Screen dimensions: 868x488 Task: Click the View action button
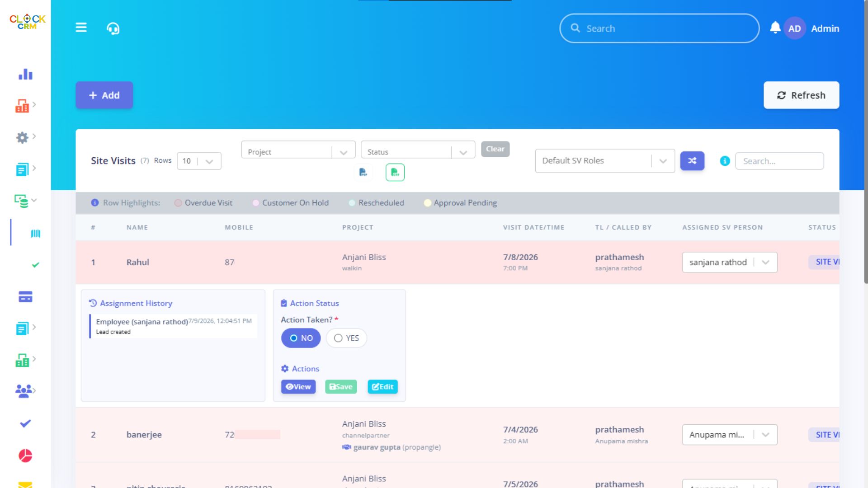298,387
